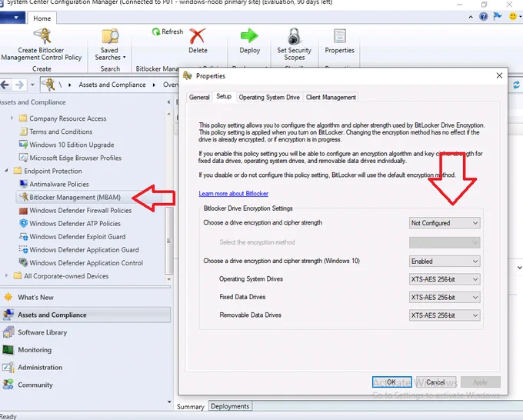Open navigation history dropdown arrow
This screenshot has height=420, width=523.
point(32,85)
